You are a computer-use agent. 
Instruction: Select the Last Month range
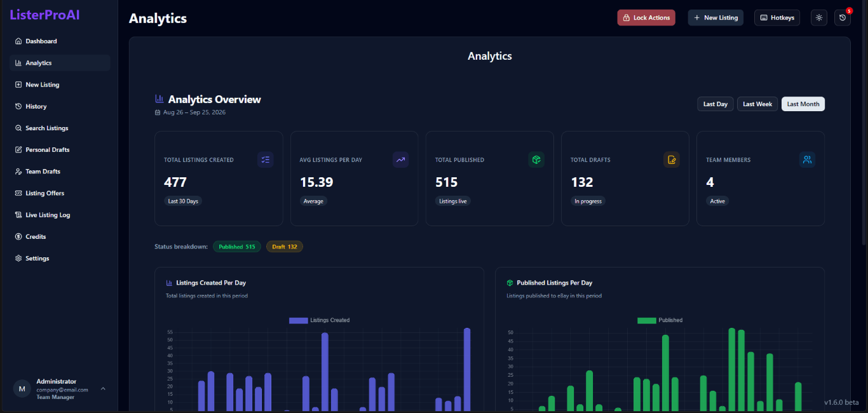coord(803,104)
